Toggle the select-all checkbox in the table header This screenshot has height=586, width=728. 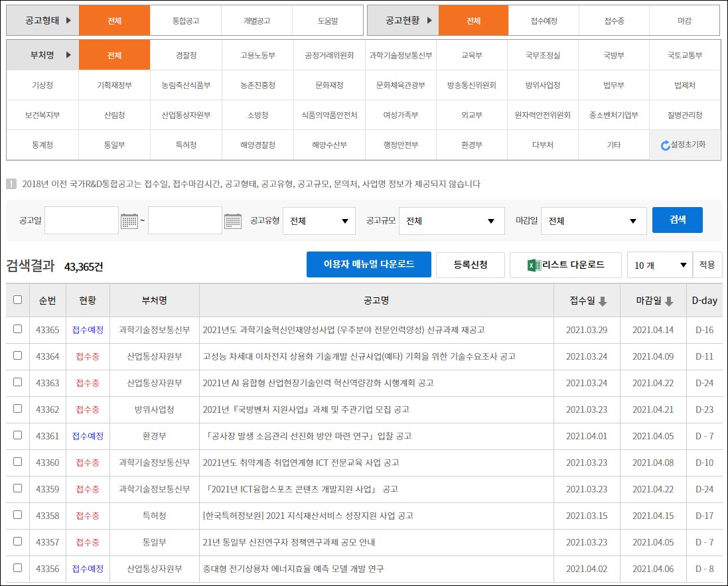click(18, 299)
